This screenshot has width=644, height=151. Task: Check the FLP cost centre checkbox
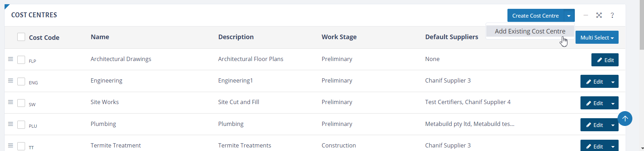[21, 60]
